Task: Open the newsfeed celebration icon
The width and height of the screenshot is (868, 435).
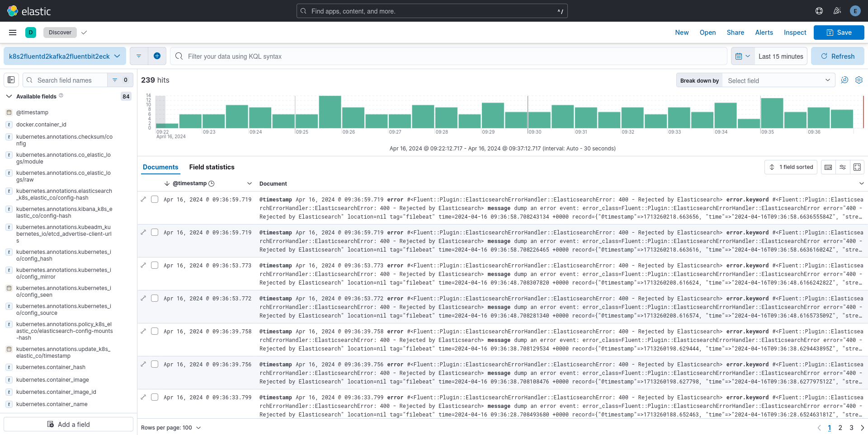Action: click(x=837, y=11)
